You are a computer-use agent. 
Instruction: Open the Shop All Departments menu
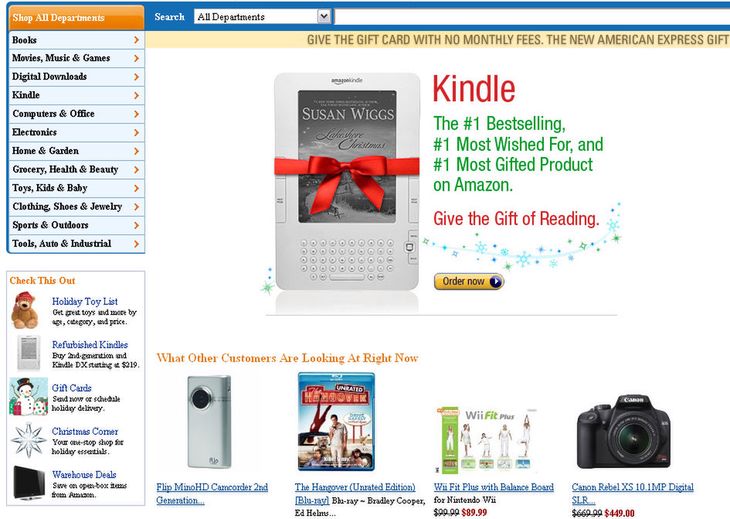(76, 18)
